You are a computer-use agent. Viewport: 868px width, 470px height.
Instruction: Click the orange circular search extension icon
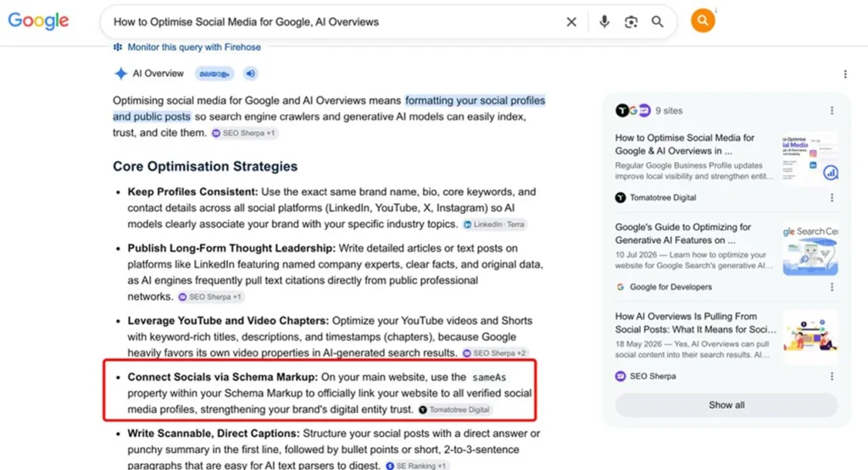tap(703, 21)
